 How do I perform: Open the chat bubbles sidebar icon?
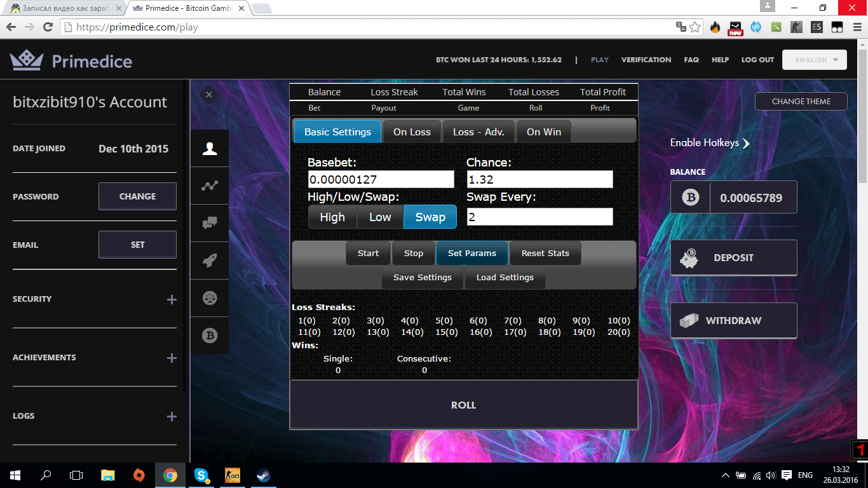(x=210, y=223)
